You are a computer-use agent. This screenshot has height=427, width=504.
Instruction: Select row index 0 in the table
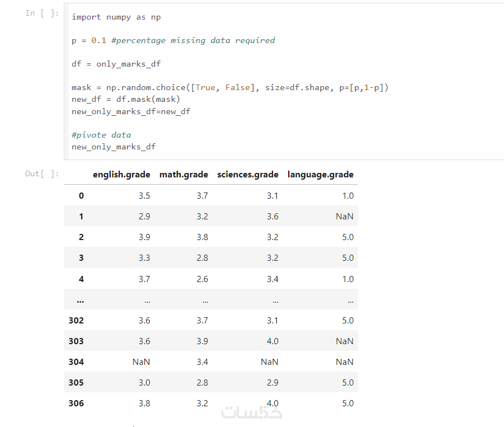[81, 196]
